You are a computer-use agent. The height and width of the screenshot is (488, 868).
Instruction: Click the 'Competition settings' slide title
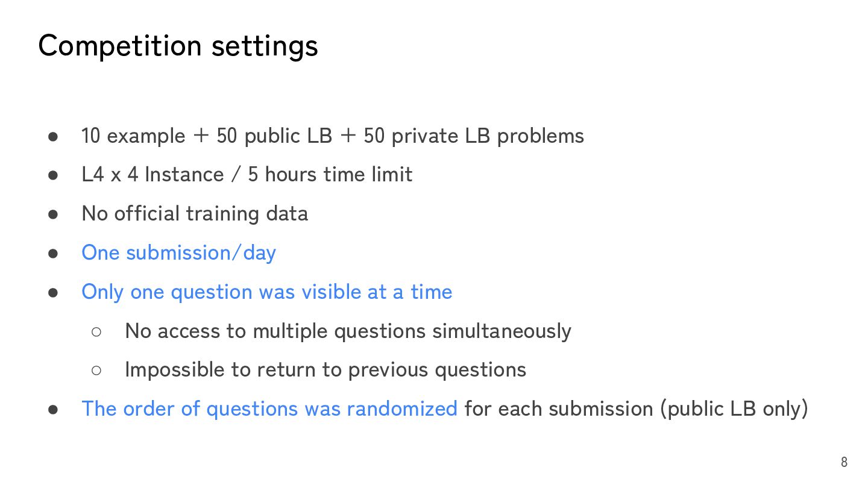coord(178,46)
